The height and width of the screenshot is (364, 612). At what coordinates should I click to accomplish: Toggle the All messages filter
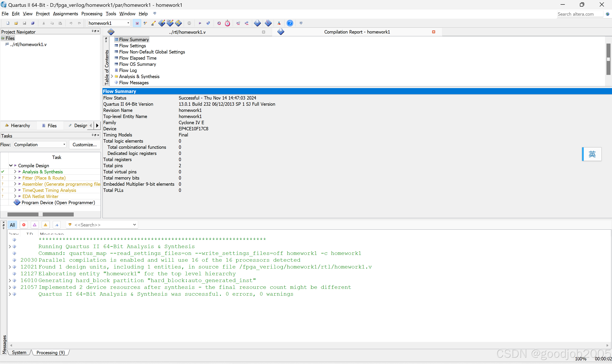[x=12, y=225]
